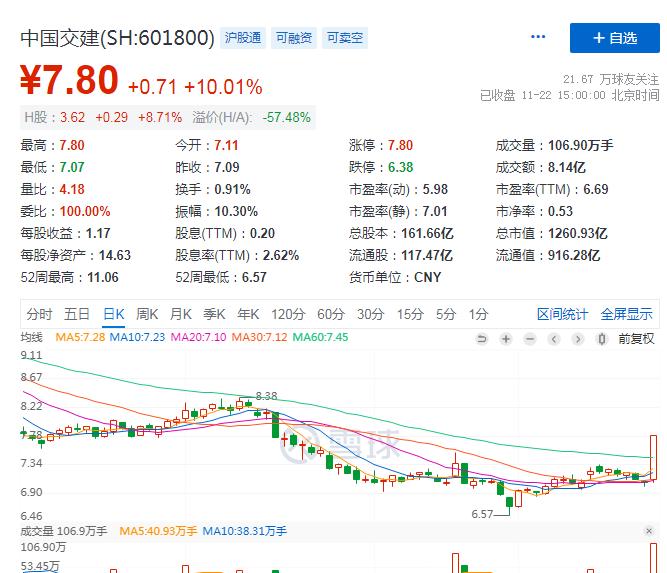Click the latest limit-up candlestick on chart
The image size is (667, 573).
(653, 457)
